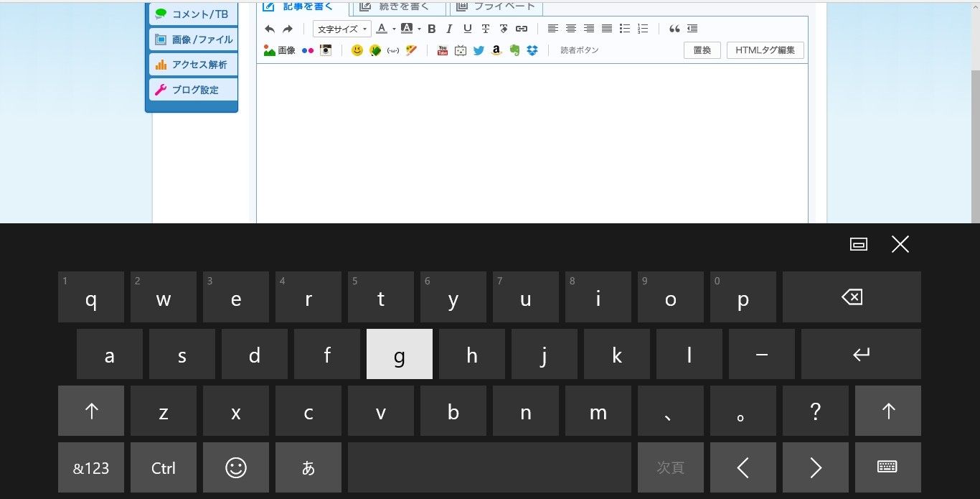Open 画像/ファイル in the sidebar

pos(193,39)
